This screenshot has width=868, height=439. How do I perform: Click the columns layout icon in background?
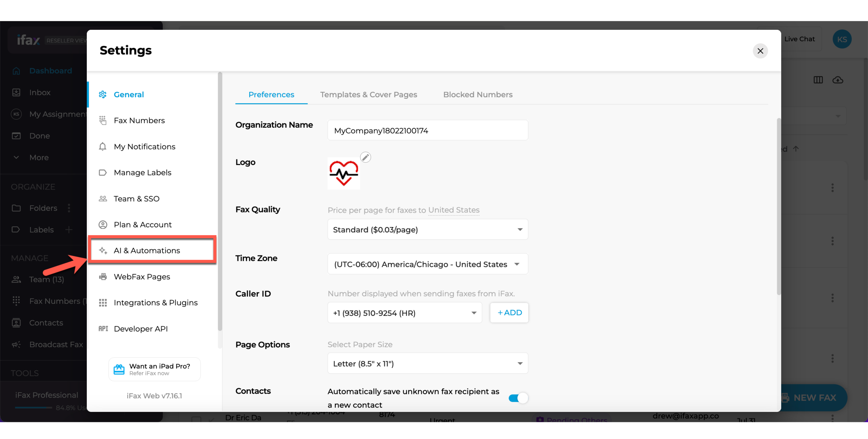coord(818,80)
